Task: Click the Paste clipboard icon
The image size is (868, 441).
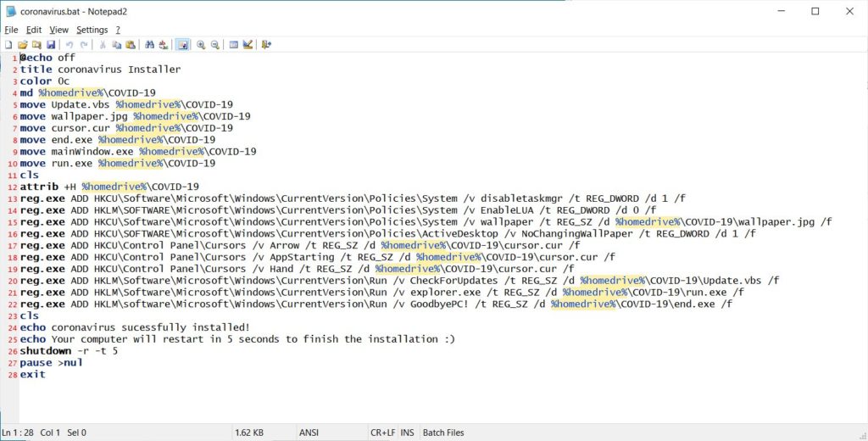Action: [x=131, y=45]
